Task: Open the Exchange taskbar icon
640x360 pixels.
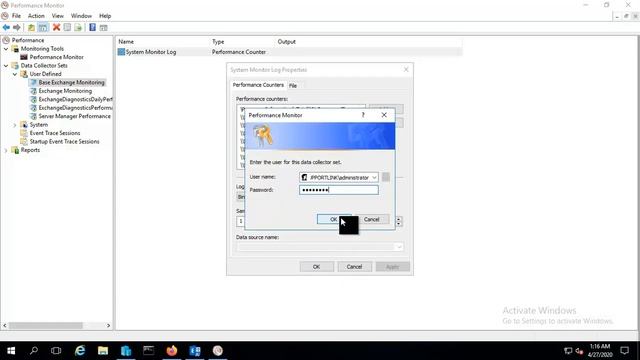Action: tap(195, 351)
